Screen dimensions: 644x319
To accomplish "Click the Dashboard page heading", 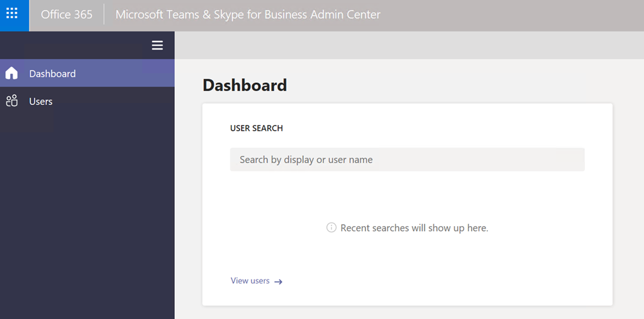I will (x=245, y=85).
